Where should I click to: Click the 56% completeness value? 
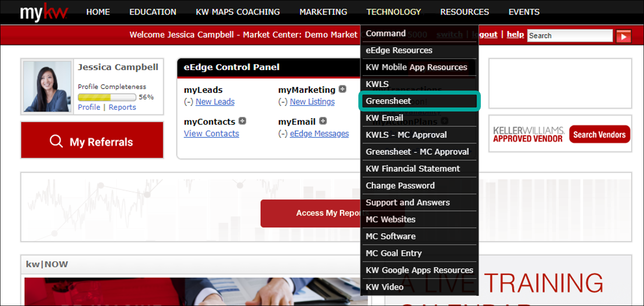146,97
